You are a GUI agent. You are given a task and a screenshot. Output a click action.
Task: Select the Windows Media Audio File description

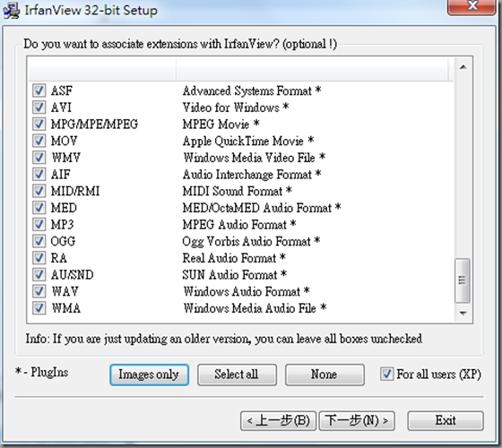pos(255,308)
